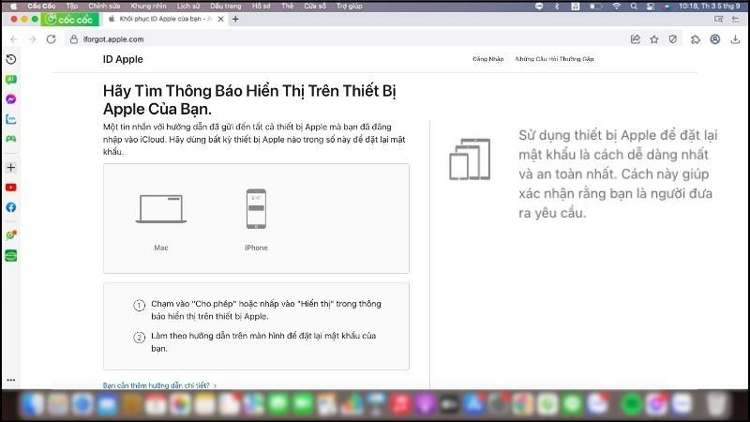This screenshot has height=422, width=750.
Task: Click the Bluetooth icon in menu bar
Action: pyautogui.click(x=557, y=6)
